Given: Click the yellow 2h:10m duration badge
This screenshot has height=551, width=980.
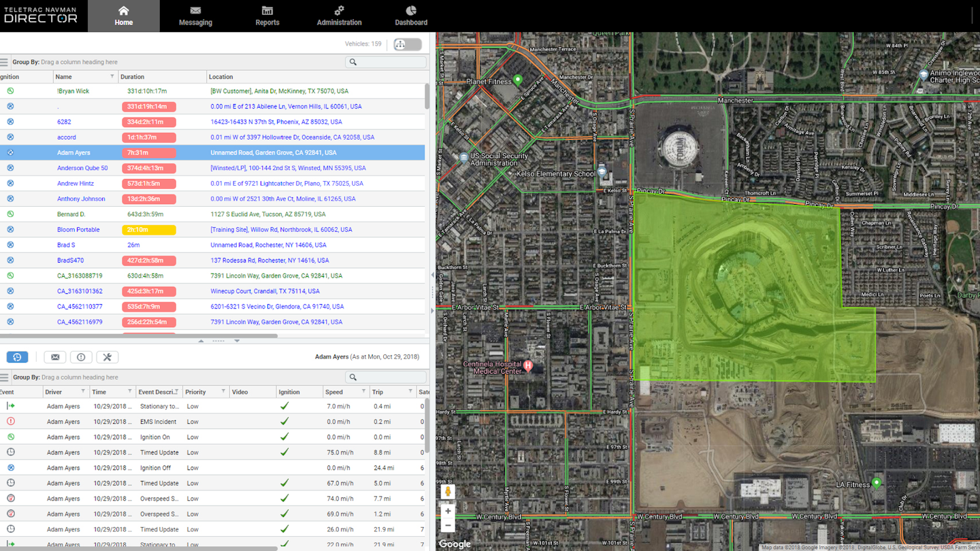Looking at the screenshot, I should 149,230.
